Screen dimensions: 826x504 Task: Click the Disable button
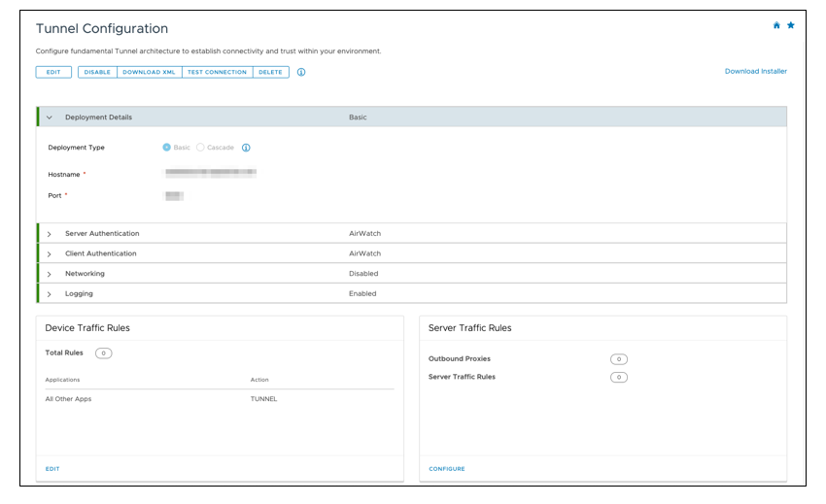97,72
